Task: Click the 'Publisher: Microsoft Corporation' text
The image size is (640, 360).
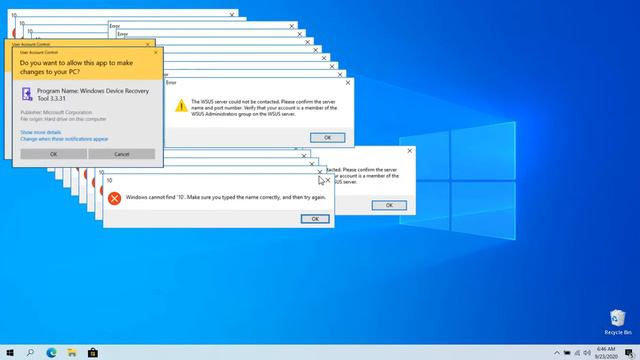Action: [56, 112]
